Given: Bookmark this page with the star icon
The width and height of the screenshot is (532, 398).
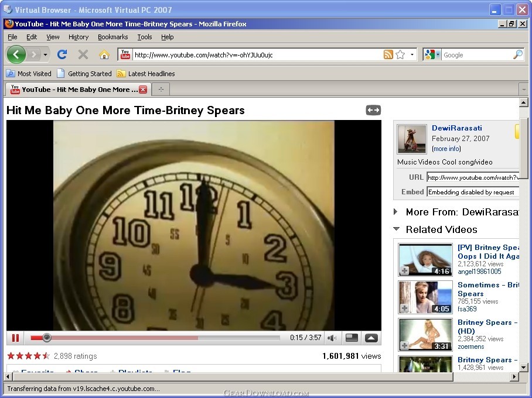Looking at the screenshot, I should (x=400, y=54).
